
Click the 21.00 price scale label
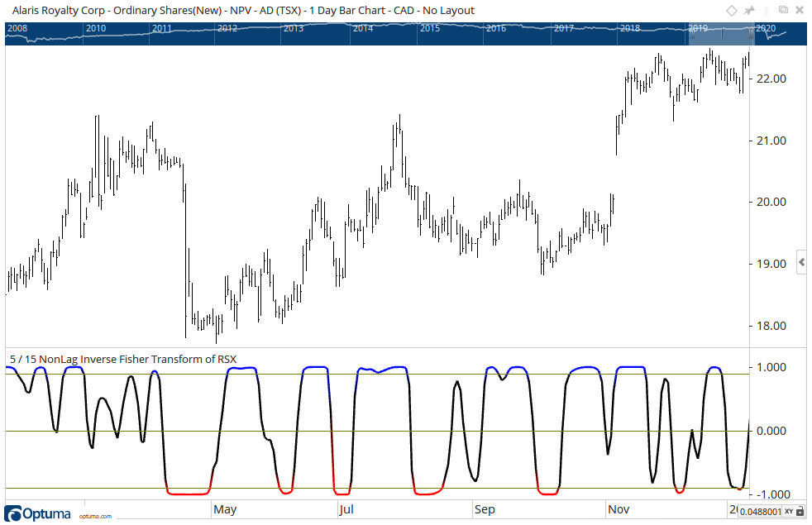tap(771, 141)
